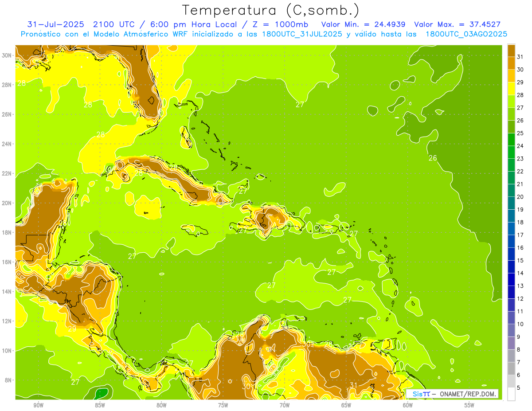Click the "26" contour label in the Atlantic
The image size is (532, 411).
coord(433,158)
